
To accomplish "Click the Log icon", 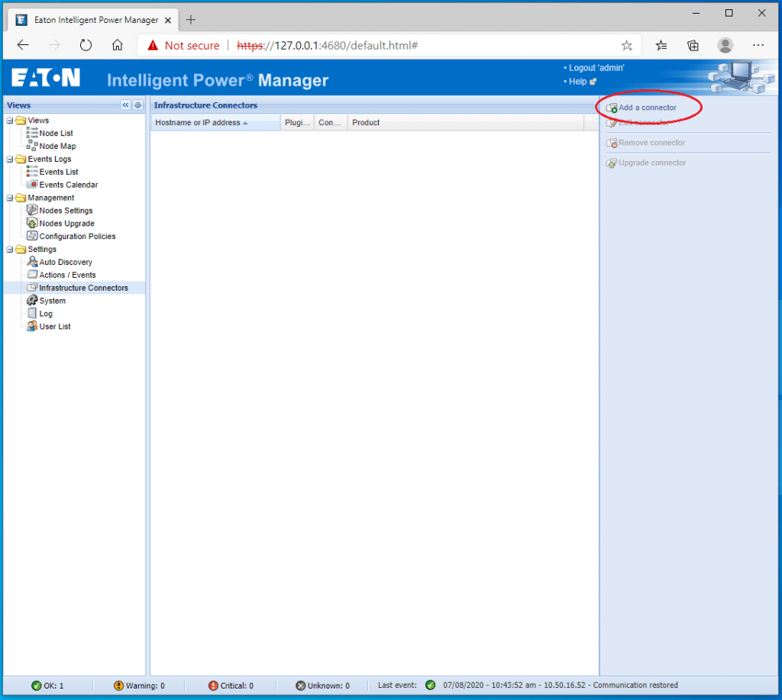I will click(32, 313).
